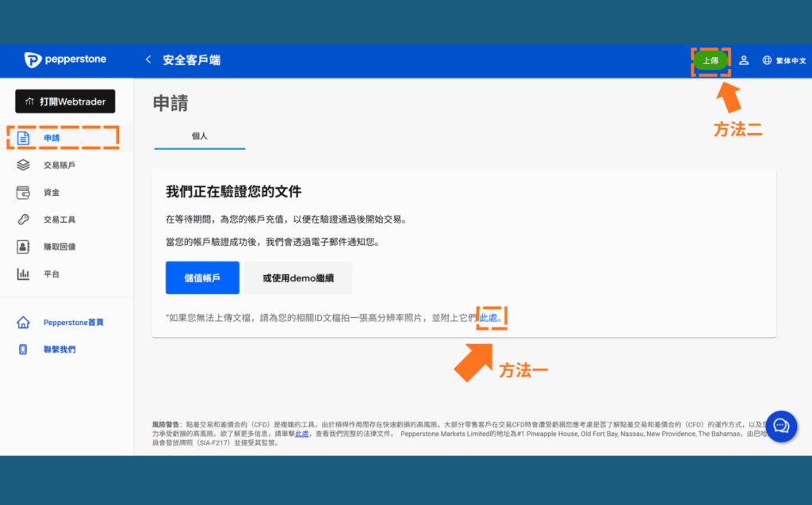Click 或使用demo繼續 button
This screenshot has height=505, width=812.
tap(298, 278)
